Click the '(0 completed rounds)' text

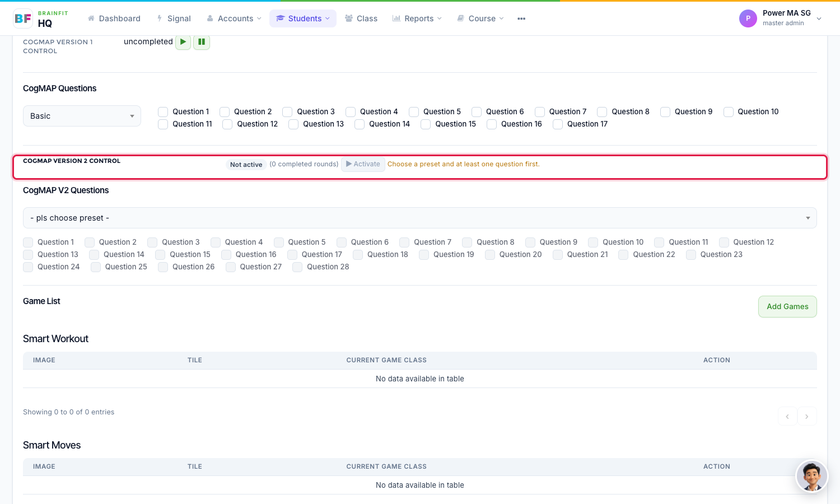pos(304,164)
